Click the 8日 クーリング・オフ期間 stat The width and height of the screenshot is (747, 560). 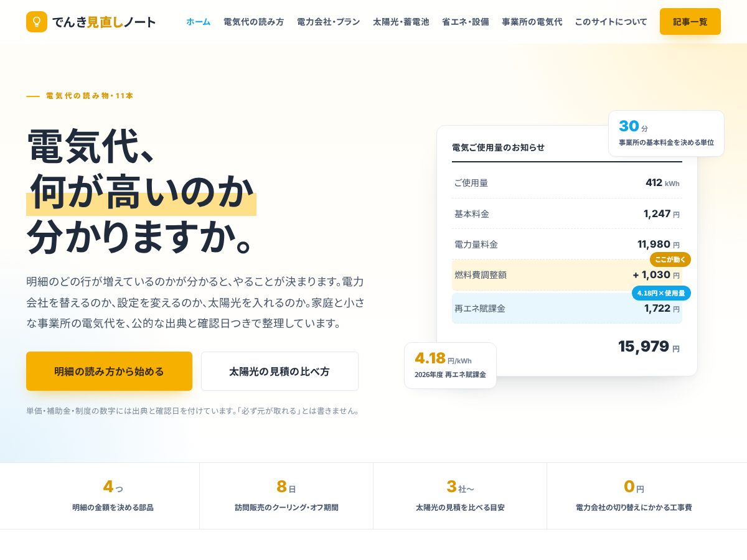tap(286, 496)
